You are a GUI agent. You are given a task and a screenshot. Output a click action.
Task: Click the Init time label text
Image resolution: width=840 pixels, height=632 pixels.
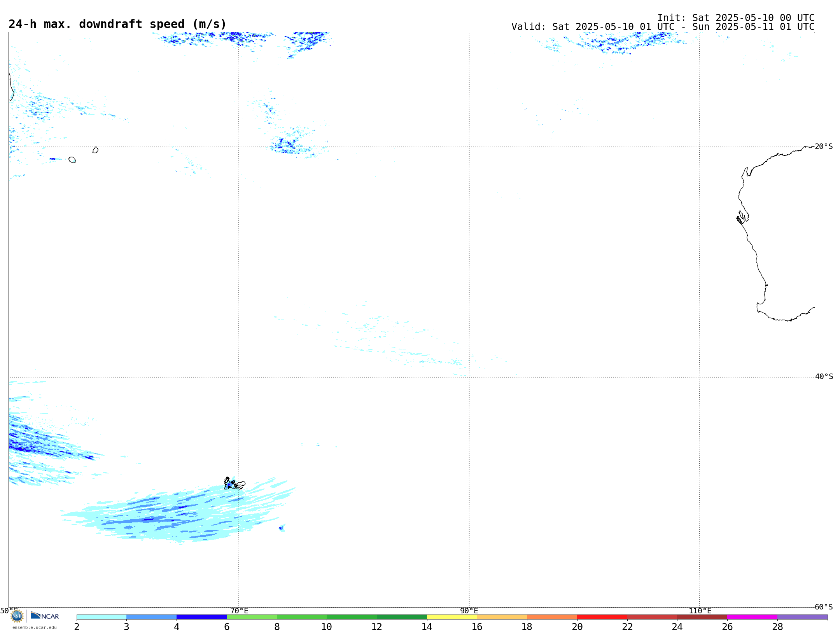[x=736, y=18]
